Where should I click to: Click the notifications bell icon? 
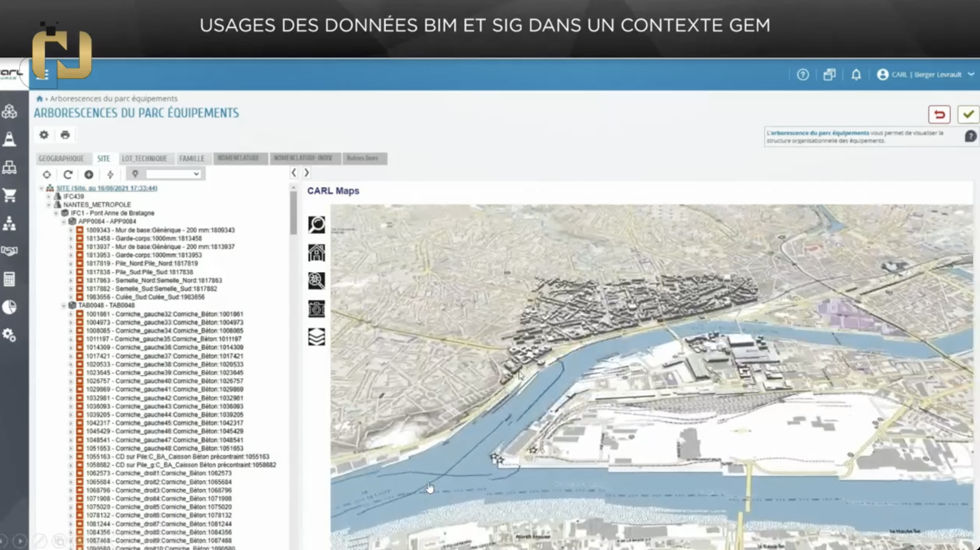pyautogui.click(x=856, y=75)
